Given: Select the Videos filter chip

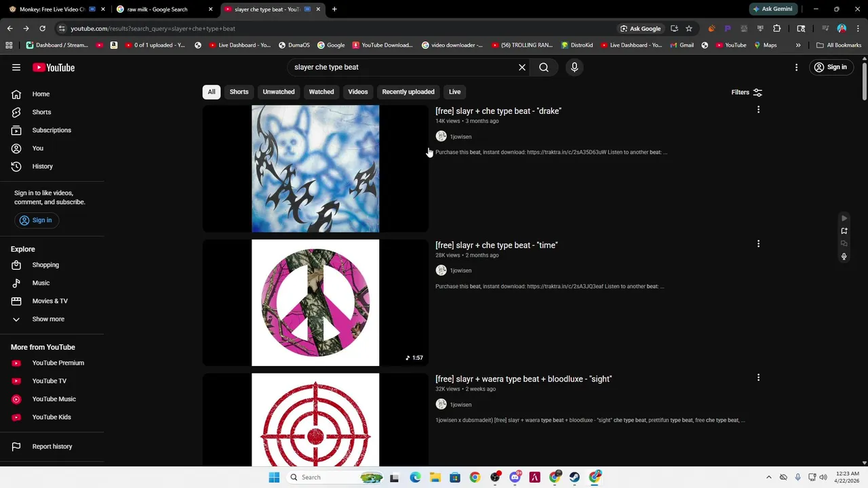Looking at the screenshot, I should tap(358, 91).
